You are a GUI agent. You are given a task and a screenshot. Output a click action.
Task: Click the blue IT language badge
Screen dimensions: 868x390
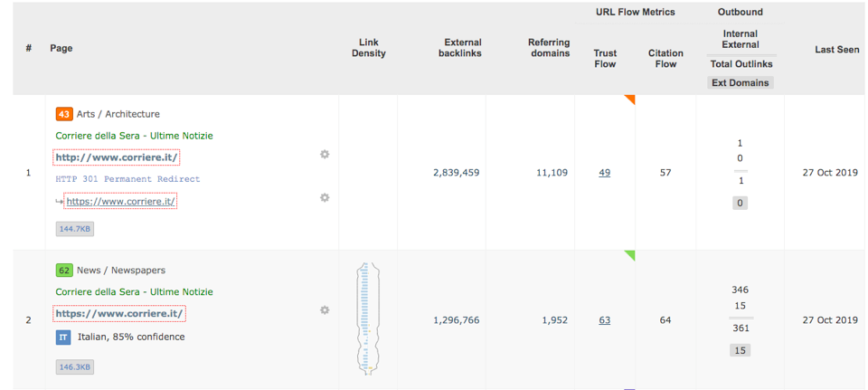click(64, 337)
